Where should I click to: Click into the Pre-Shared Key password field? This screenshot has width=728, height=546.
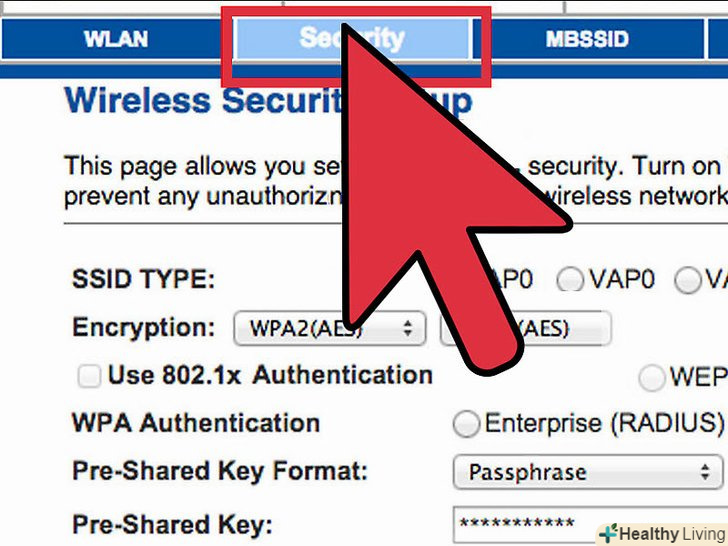[590, 525]
